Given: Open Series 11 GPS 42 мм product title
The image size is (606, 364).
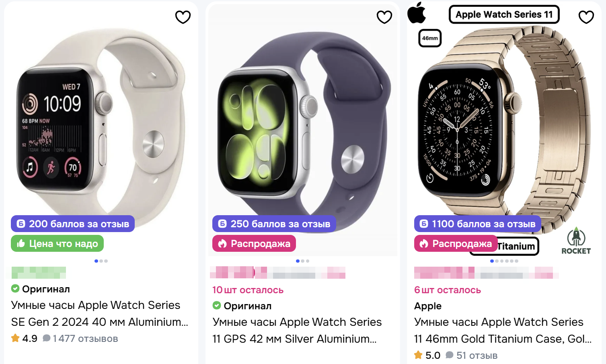Looking at the screenshot, I should [x=297, y=330].
